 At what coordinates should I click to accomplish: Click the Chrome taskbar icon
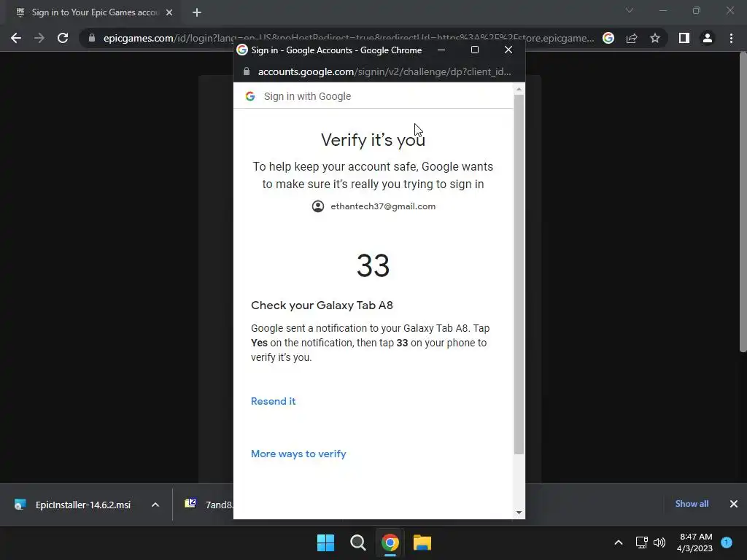(x=390, y=542)
